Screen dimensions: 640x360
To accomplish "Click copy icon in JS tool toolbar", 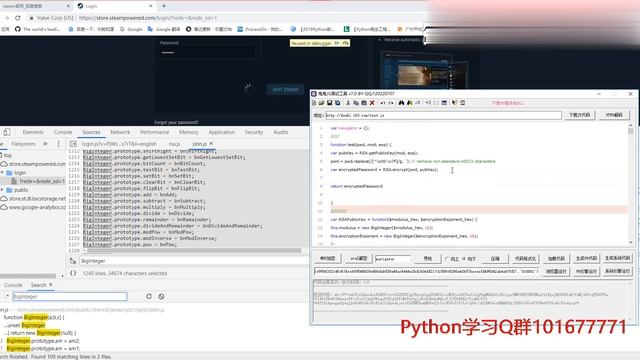I will point(356,103).
